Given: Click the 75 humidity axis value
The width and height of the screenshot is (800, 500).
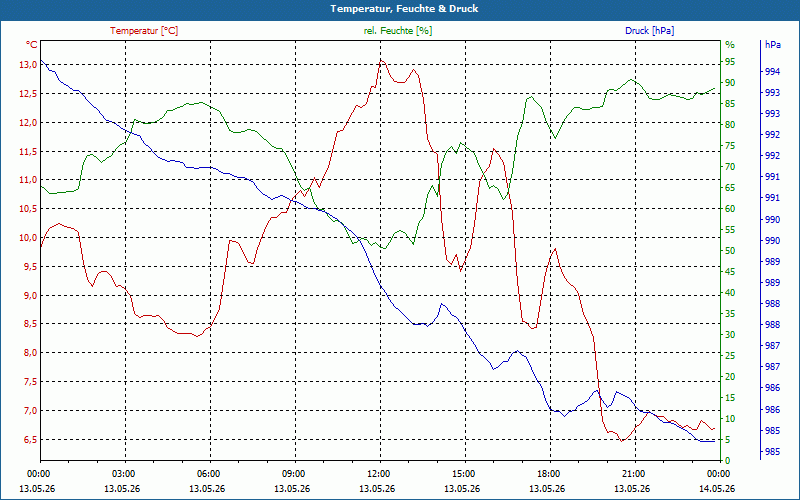Looking at the screenshot, I should (x=730, y=146).
